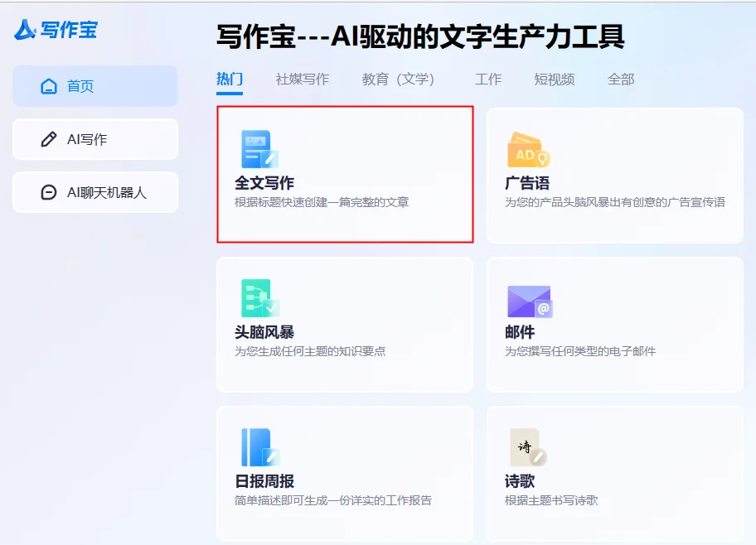Click the 诗歌 poem paper icon
Screen dimensions: 756x545
click(x=528, y=447)
